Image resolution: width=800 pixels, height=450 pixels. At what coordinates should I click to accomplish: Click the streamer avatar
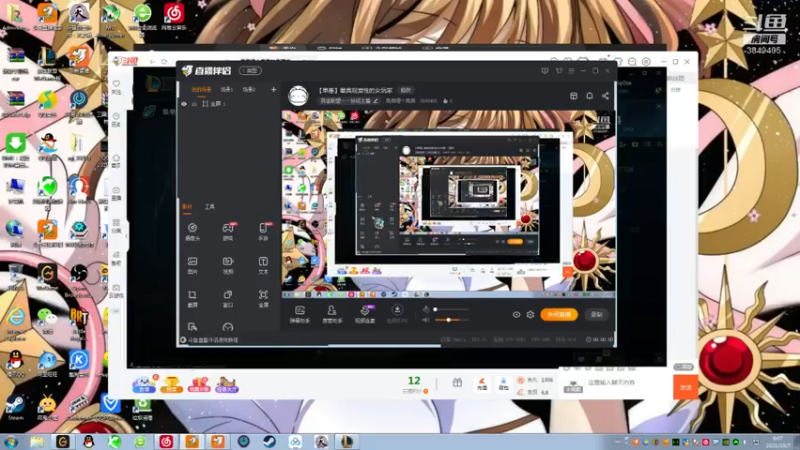tap(298, 95)
